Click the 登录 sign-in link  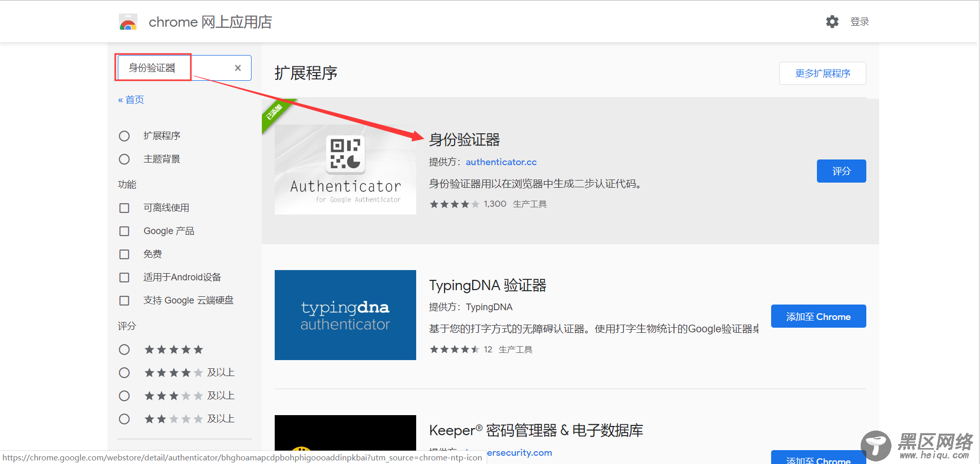tap(860, 22)
